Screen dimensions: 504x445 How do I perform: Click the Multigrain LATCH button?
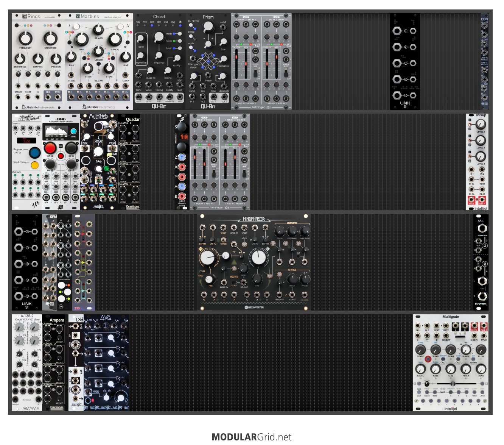(x=482, y=392)
